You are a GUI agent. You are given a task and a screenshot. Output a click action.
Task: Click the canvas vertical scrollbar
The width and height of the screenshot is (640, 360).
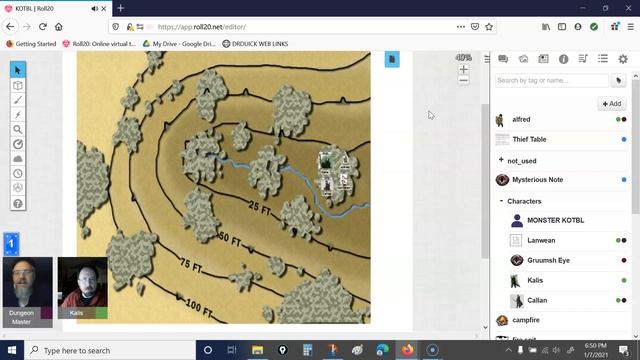485,181
